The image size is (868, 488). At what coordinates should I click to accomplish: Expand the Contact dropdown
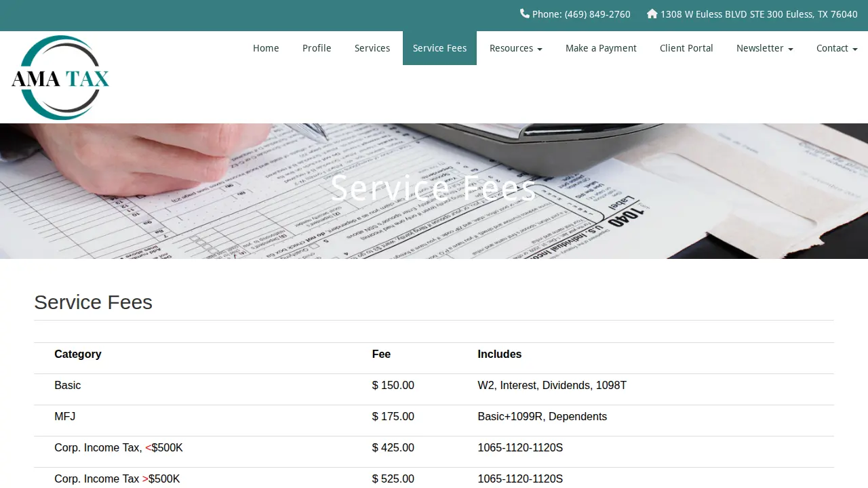coord(837,48)
